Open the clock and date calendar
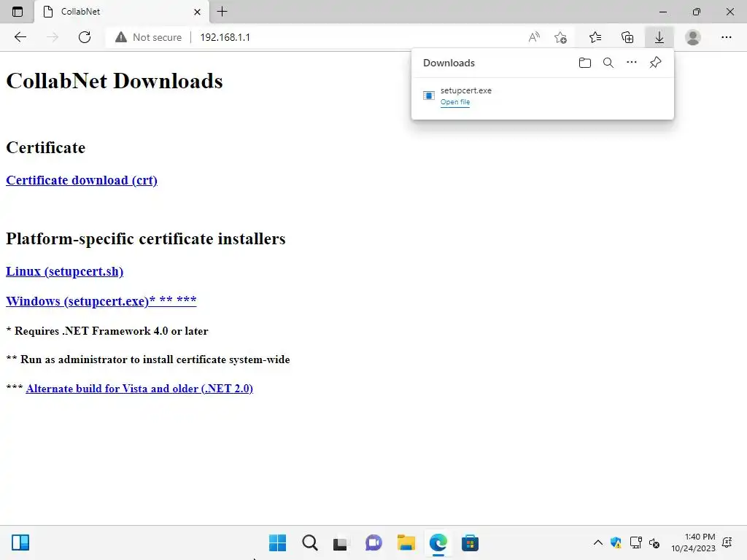Image resolution: width=747 pixels, height=560 pixels. [693, 542]
